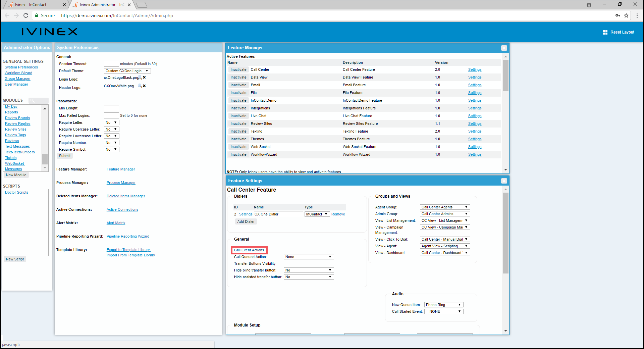This screenshot has width=644, height=349.
Task: Click the Session Timeout input field
Action: pyautogui.click(x=111, y=64)
